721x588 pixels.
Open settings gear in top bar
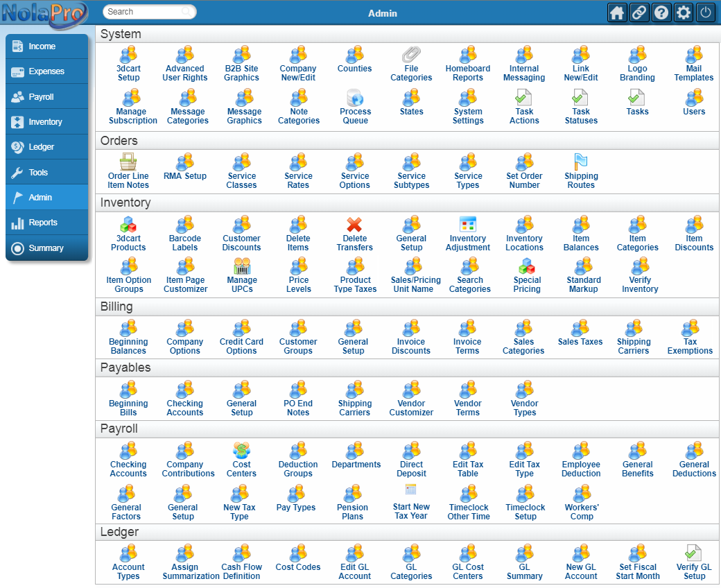tap(684, 12)
